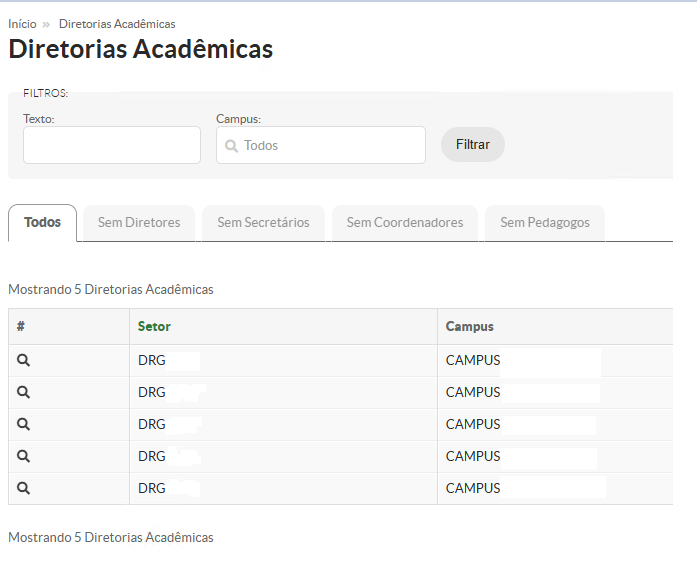
Task: View the third row using its magnifier icon
Action: click(24, 424)
